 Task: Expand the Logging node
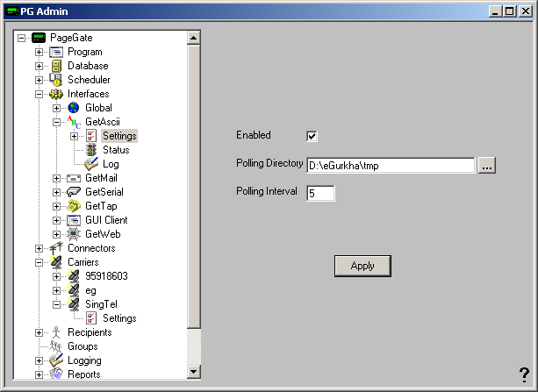tap(39, 360)
